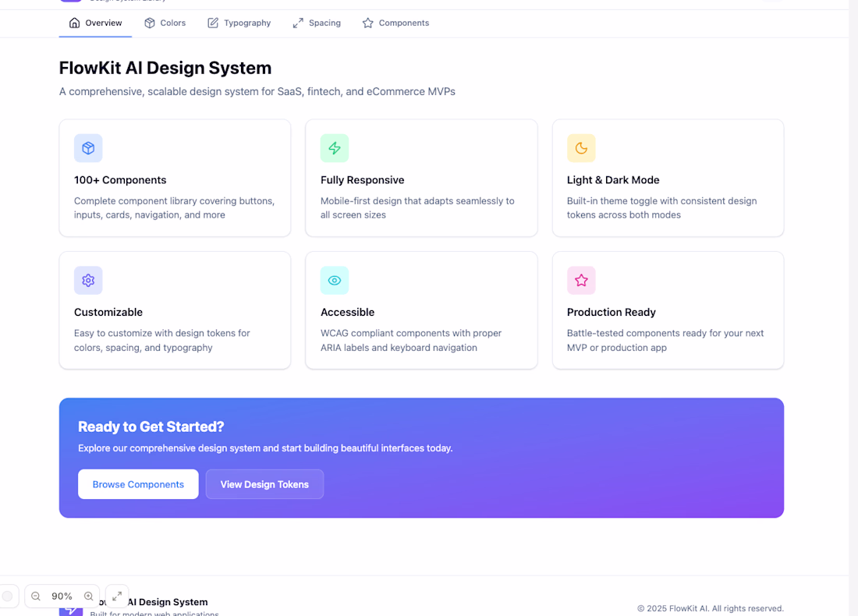The height and width of the screenshot is (616, 858).
Task: Click the teal eye icon above Accessible
Action: click(x=335, y=281)
